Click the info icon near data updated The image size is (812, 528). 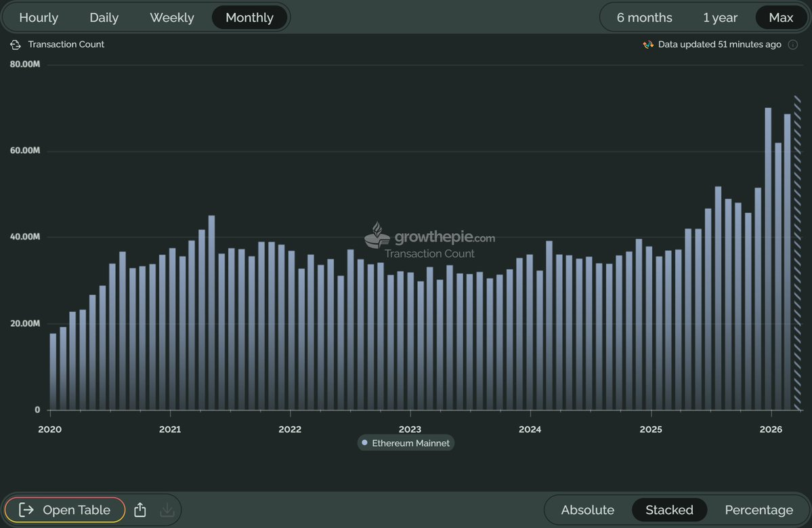pyautogui.click(x=793, y=45)
